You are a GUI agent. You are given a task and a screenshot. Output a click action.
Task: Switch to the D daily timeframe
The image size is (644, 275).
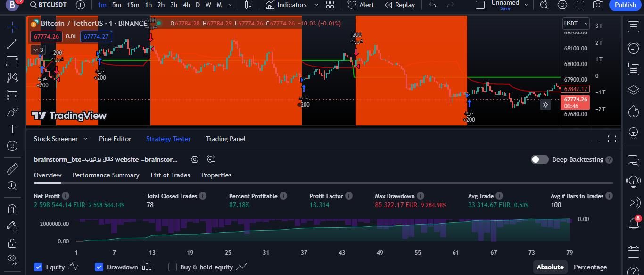[198, 5]
